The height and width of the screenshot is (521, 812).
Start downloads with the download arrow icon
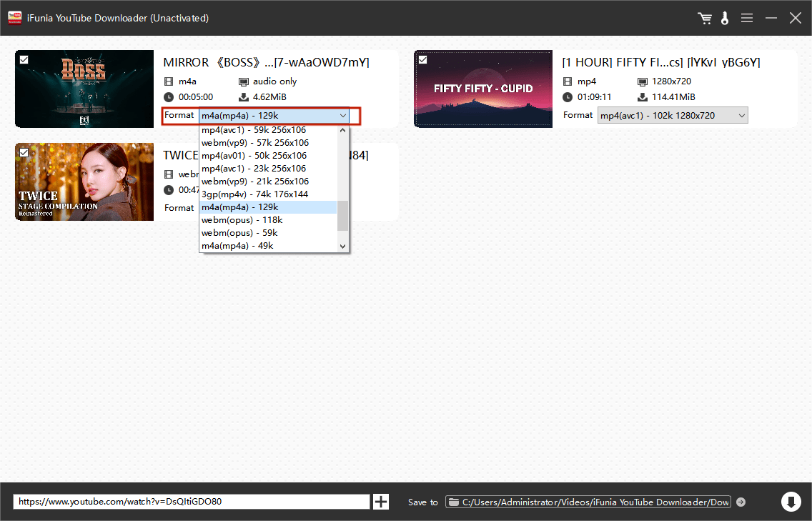pyautogui.click(x=791, y=502)
